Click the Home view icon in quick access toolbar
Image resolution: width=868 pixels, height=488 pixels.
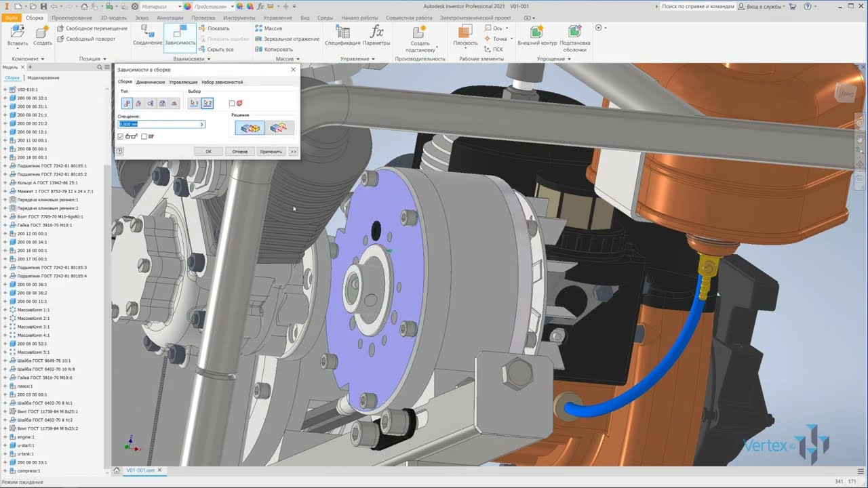84,6
